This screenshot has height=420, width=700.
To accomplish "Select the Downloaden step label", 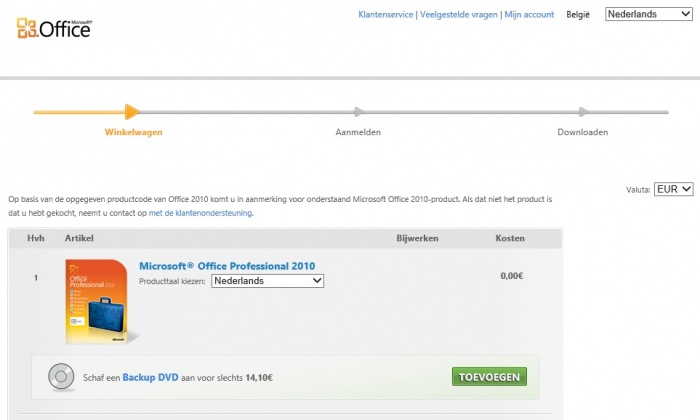I will pyautogui.click(x=582, y=132).
